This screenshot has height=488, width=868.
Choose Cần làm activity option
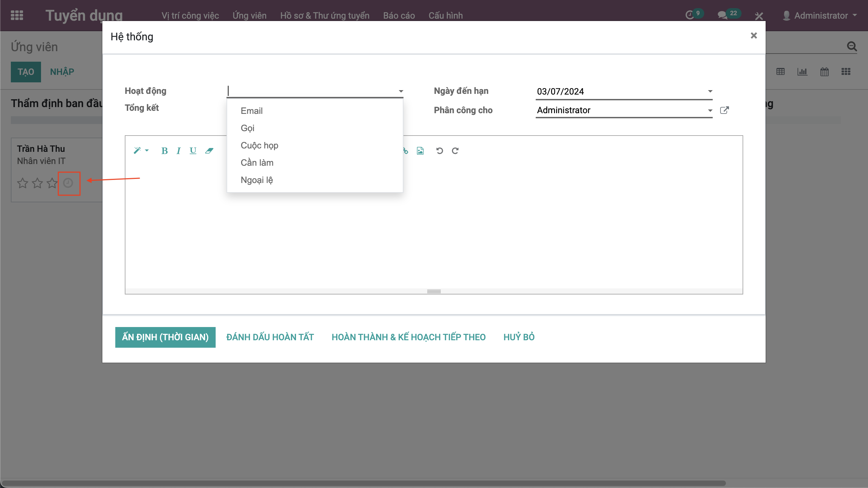[x=257, y=163]
